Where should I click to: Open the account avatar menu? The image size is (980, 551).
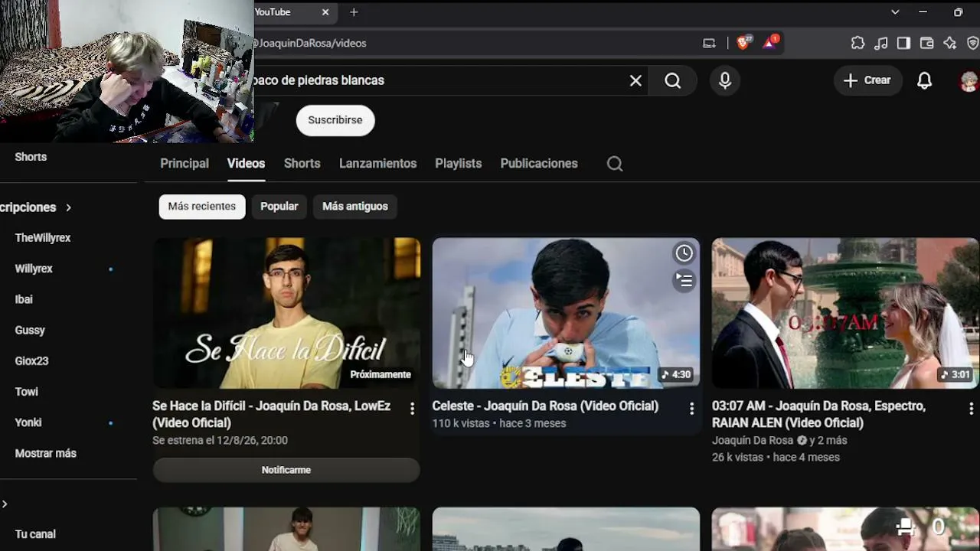click(969, 80)
